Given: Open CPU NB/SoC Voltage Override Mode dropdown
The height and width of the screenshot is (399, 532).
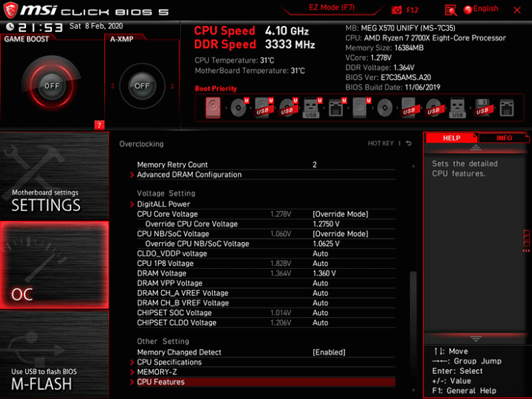Looking at the screenshot, I should tap(340, 234).
